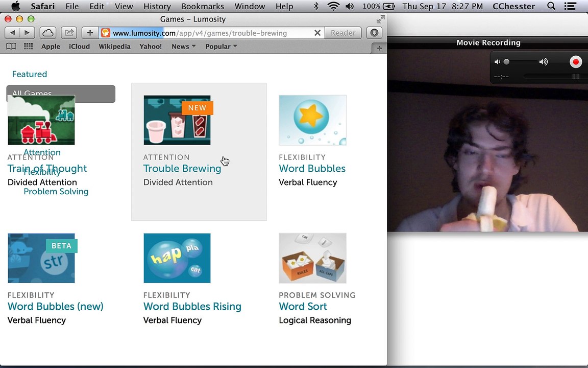Open Spotlight search magnifier
This screenshot has width=588, height=368.
click(x=551, y=6)
